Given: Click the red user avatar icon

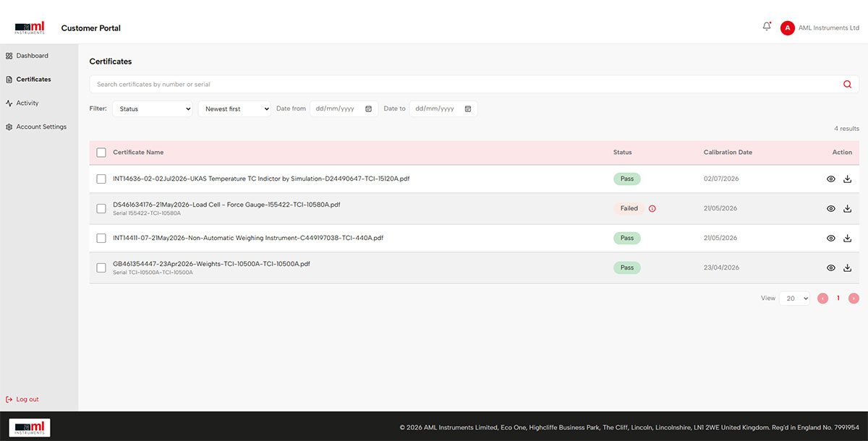Looking at the screenshot, I should point(787,28).
